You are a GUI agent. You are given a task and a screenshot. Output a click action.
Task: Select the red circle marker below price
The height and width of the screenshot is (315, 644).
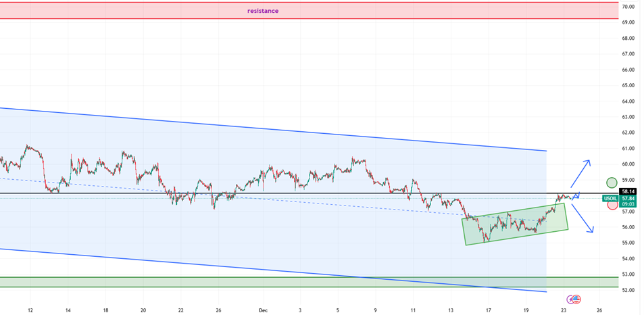(612, 205)
